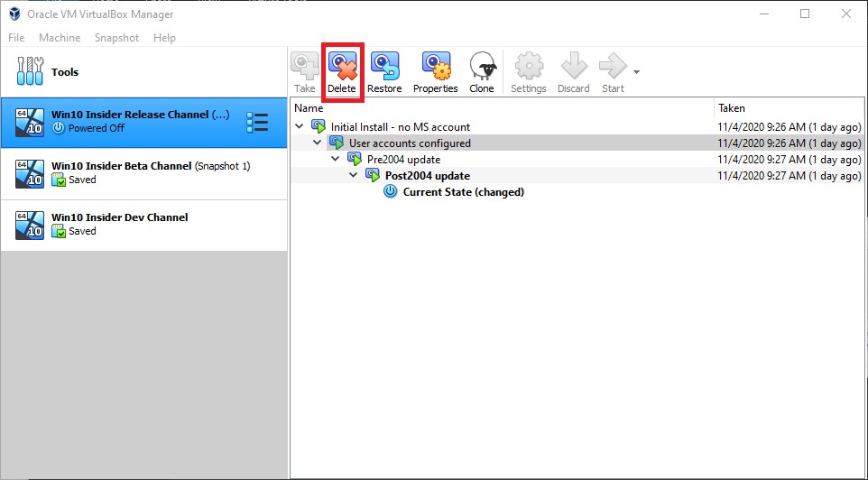Viewport: 868px width, 480px height.
Task: Select Win10 Insider Dev Channel VM
Action: pos(144,225)
